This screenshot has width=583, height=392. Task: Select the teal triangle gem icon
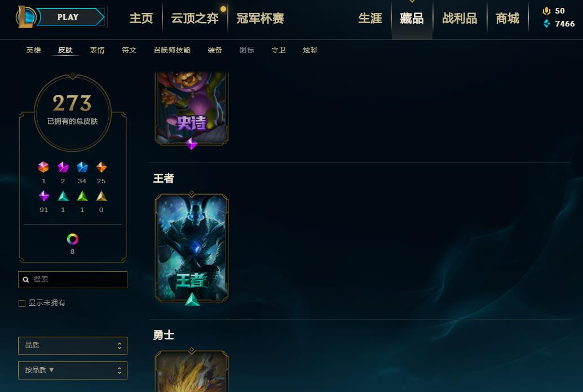63,196
